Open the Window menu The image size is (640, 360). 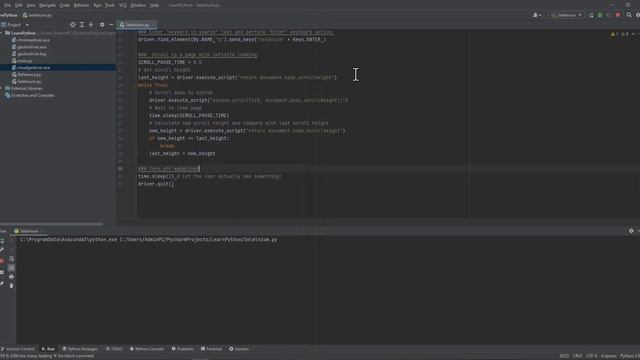click(138, 5)
